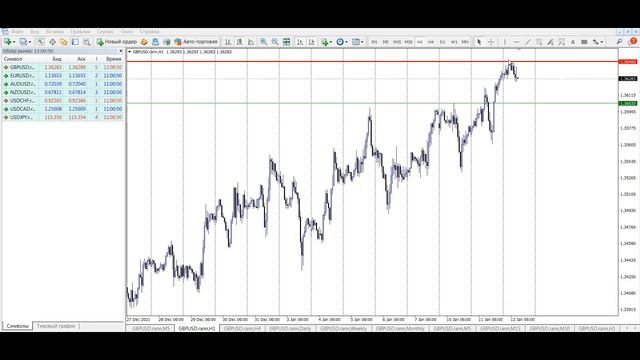Toggle the Terminal window icon

tap(75, 42)
